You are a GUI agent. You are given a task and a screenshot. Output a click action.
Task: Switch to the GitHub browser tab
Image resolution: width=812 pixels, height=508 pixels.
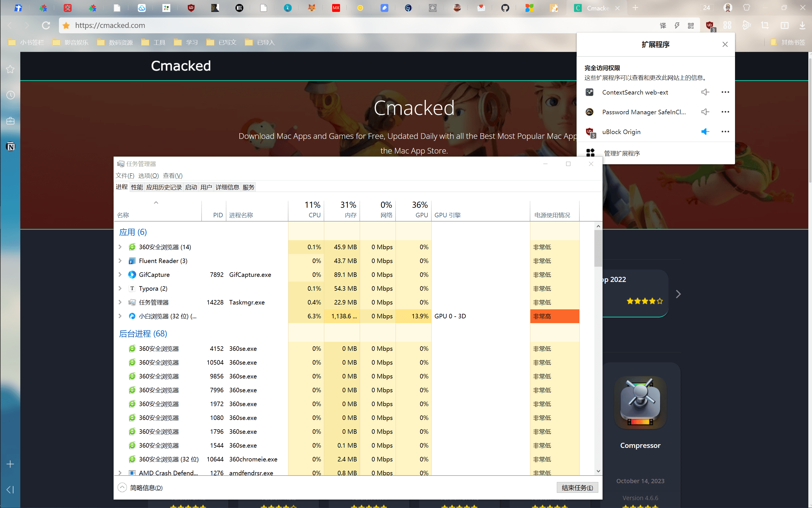505,8
